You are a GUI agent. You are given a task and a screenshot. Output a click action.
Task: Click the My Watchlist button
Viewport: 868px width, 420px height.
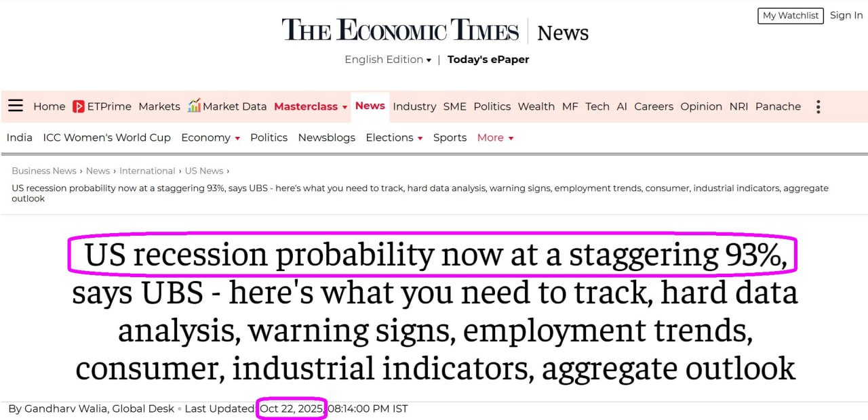point(790,16)
